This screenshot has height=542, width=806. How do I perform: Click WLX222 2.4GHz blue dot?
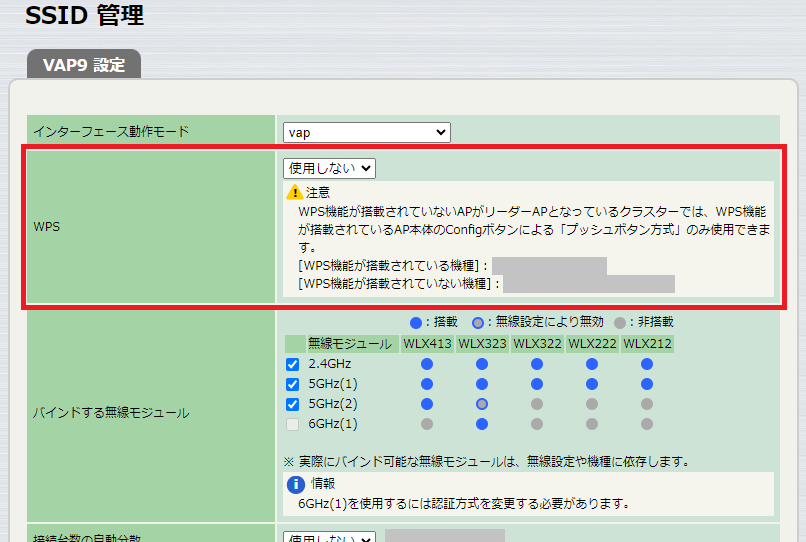point(592,364)
